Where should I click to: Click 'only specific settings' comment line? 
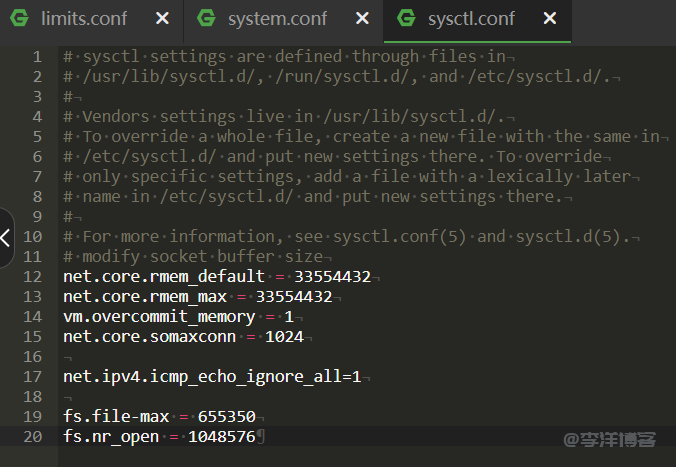tap(347, 177)
